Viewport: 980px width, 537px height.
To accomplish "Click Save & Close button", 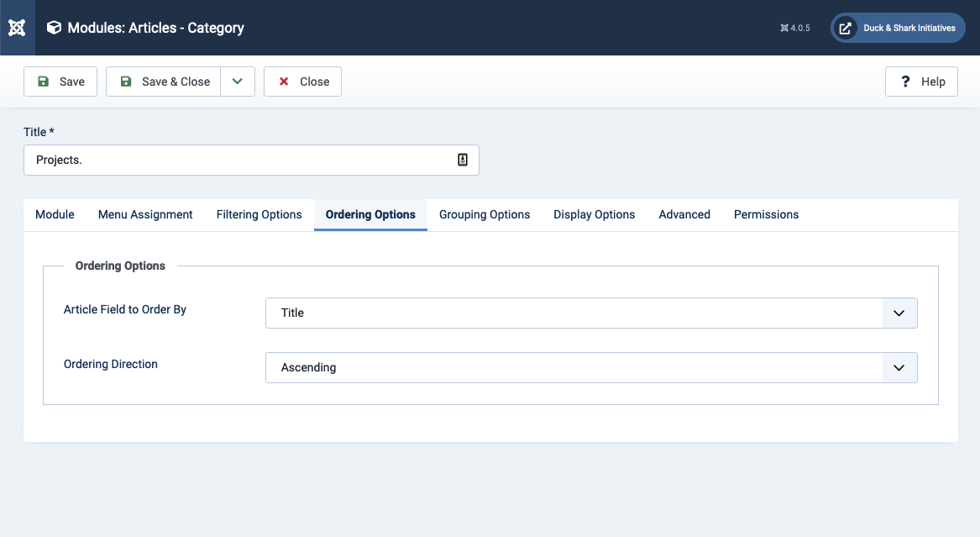I will click(164, 82).
